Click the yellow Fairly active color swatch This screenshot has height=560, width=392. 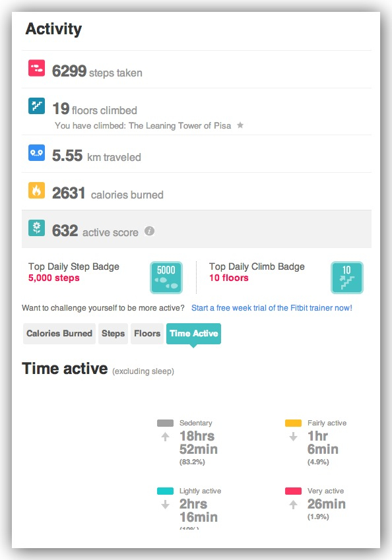294,423
